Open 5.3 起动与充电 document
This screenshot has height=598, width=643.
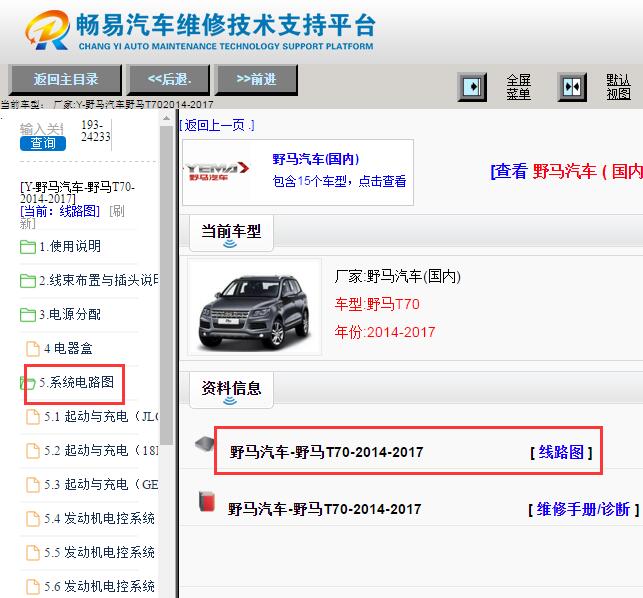101,485
